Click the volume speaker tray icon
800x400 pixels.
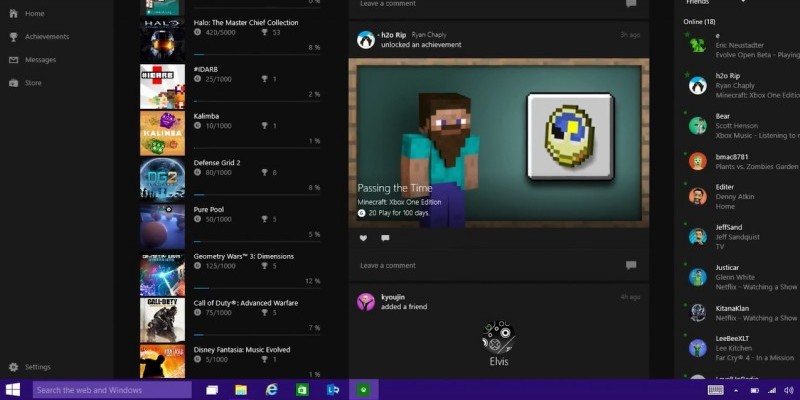[x=789, y=390]
